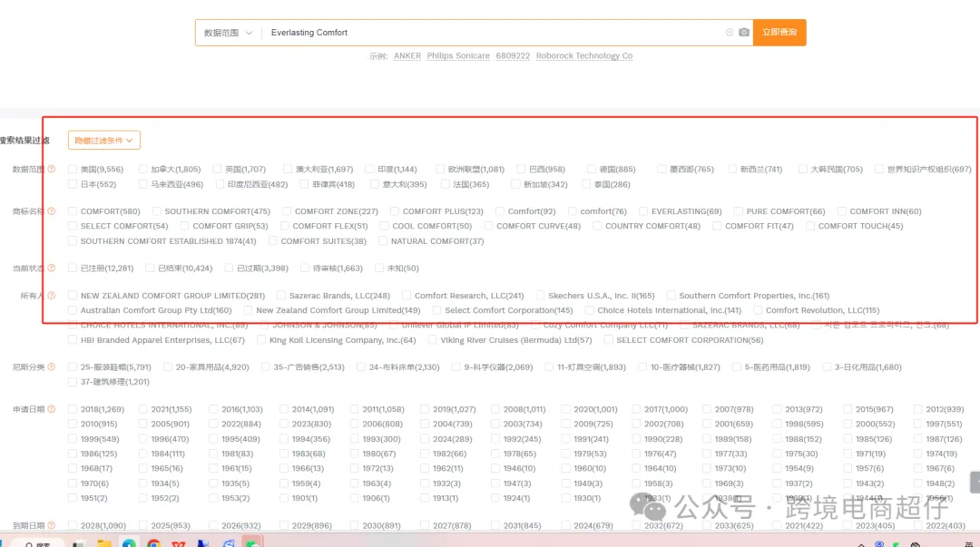The height and width of the screenshot is (547, 980).
Task: Check the 德国(885) filter
Action: coord(592,170)
